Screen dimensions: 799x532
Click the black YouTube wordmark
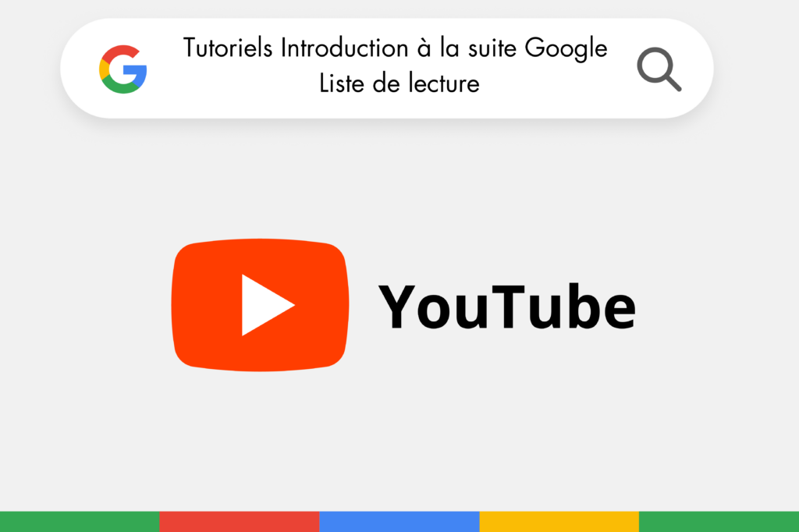[507, 307]
